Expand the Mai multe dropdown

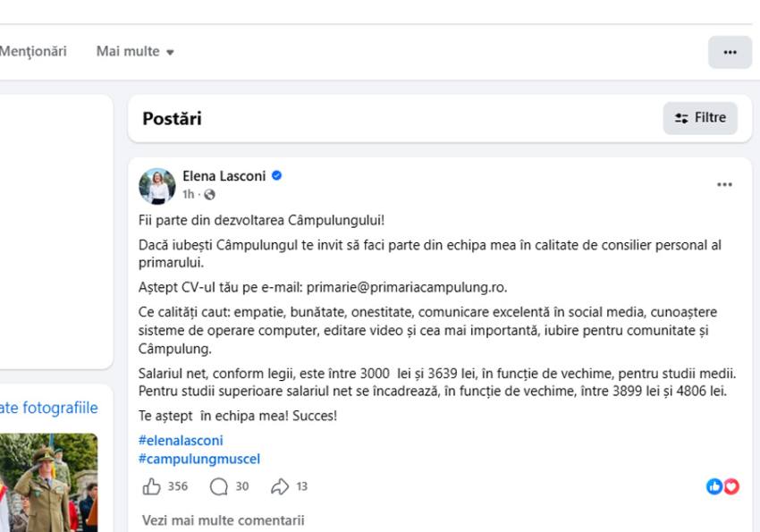(x=135, y=52)
